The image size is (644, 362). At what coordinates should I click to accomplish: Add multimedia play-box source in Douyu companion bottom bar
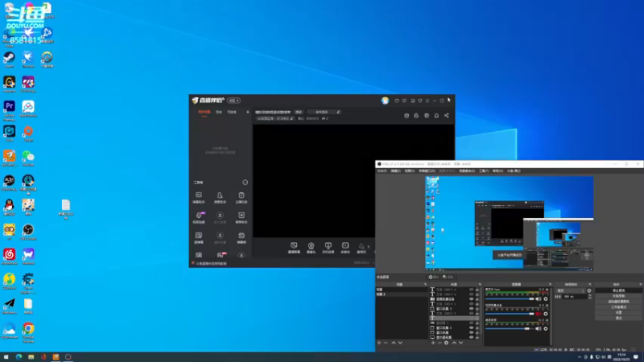[x=345, y=248]
